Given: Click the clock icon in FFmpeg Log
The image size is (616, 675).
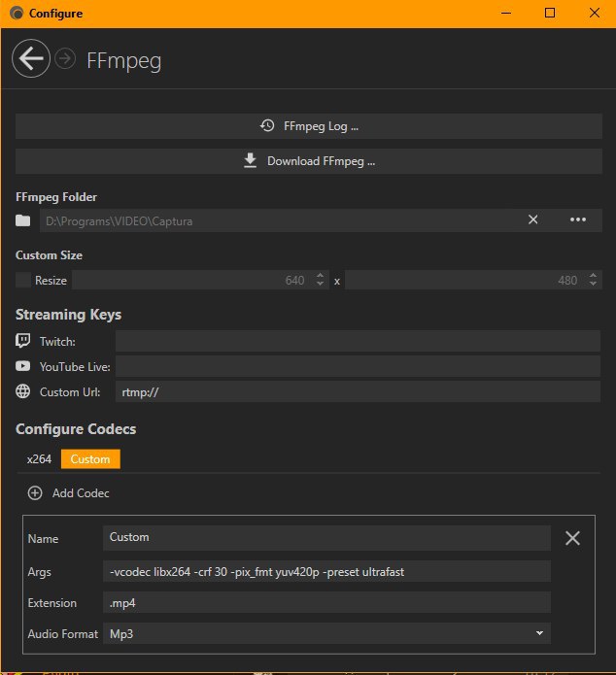Looking at the screenshot, I should [267, 125].
